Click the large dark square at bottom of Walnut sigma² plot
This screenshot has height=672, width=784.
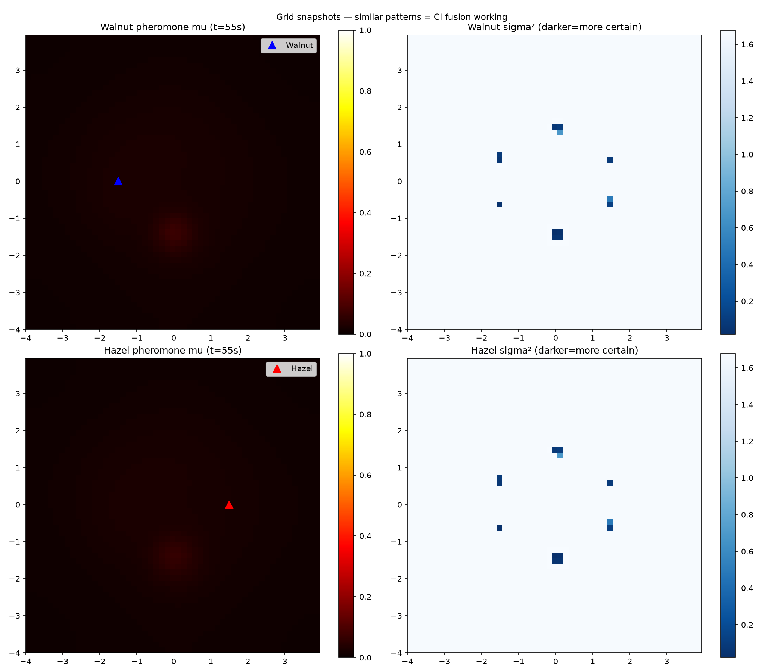point(557,234)
